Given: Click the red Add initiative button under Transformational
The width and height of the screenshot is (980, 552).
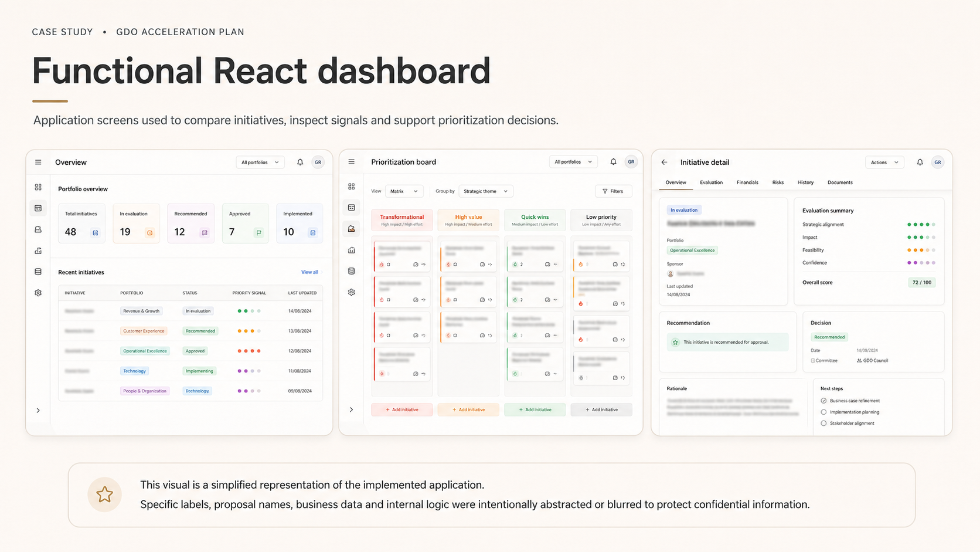Looking at the screenshot, I should [x=402, y=409].
